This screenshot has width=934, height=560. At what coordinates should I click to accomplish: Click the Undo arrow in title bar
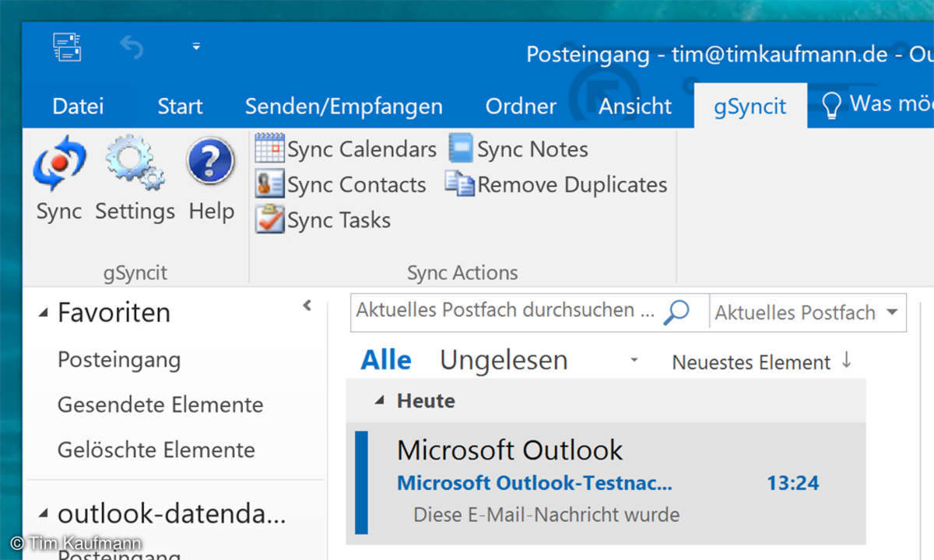(132, 47)
